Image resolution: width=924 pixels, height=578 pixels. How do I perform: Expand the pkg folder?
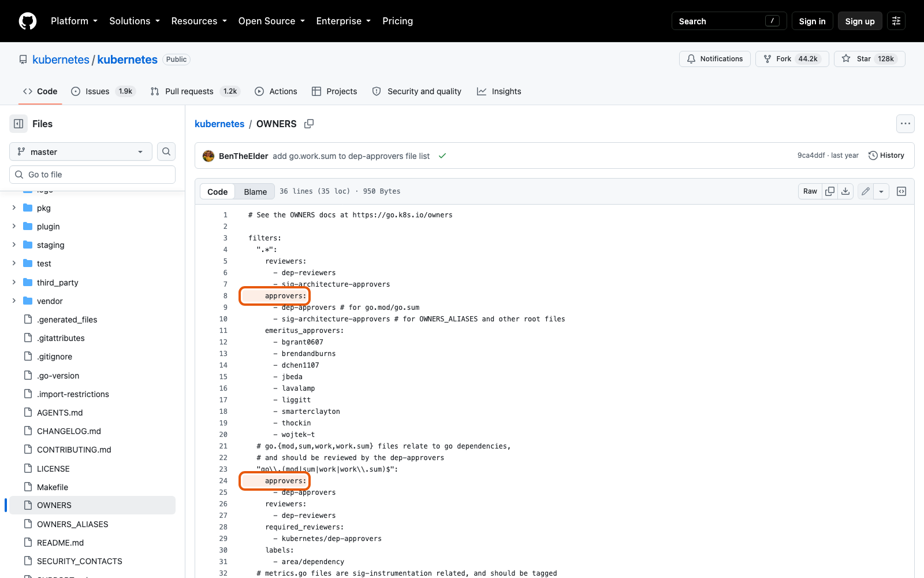point(14,208)
